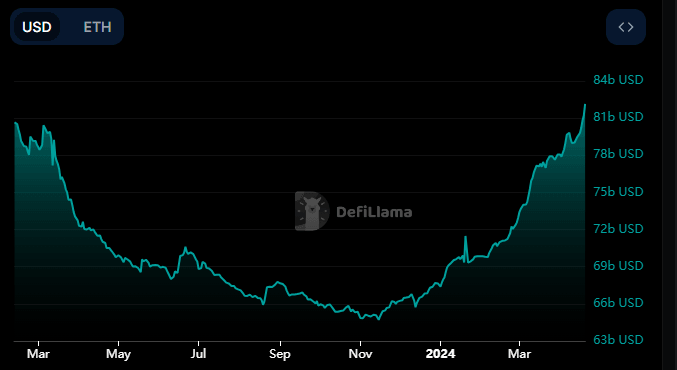Open the embed code button
The height and width of the screenshot is (370, 677).
tap(626, 27)
